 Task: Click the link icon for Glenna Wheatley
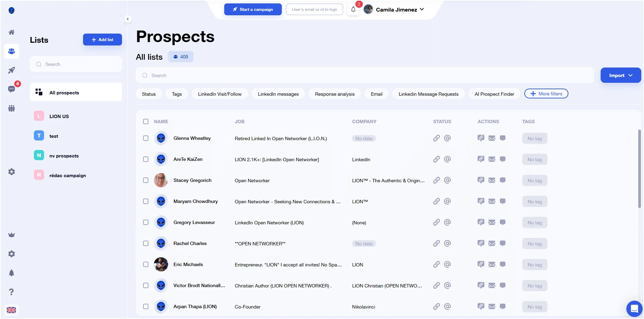(437, 138)
